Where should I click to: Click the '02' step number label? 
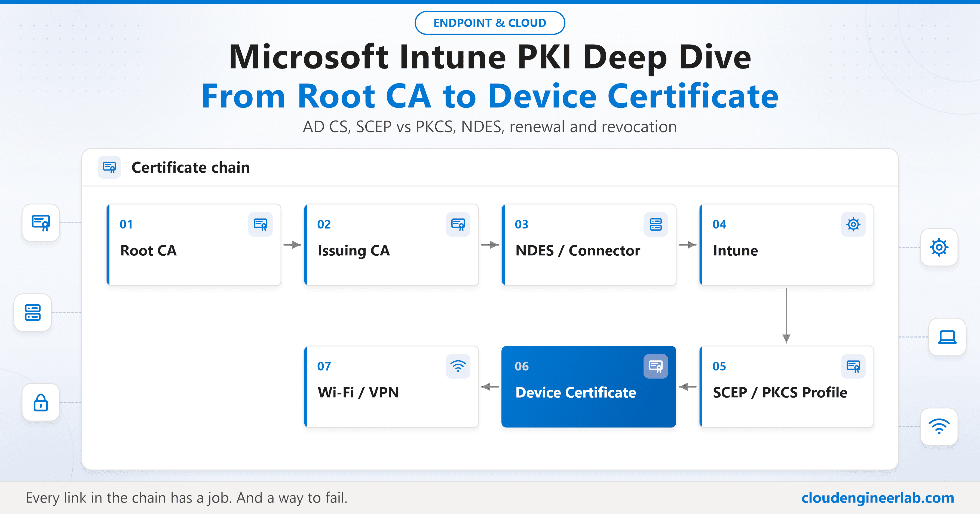pyautogui.click(x=324, y=224)
